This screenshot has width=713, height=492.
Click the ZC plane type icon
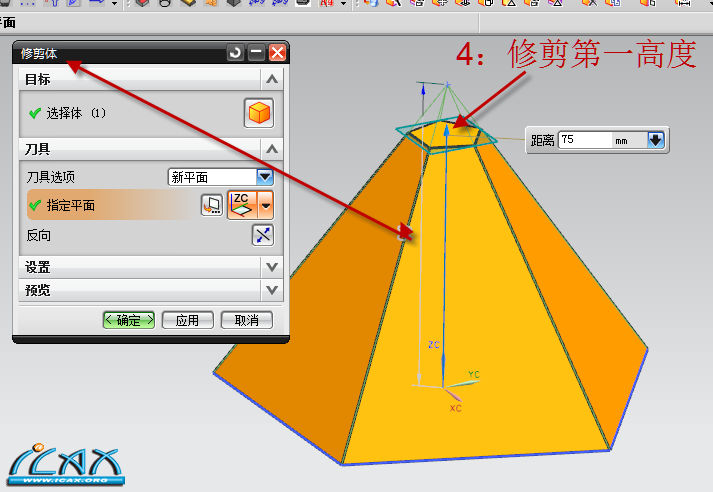[242, 205]
